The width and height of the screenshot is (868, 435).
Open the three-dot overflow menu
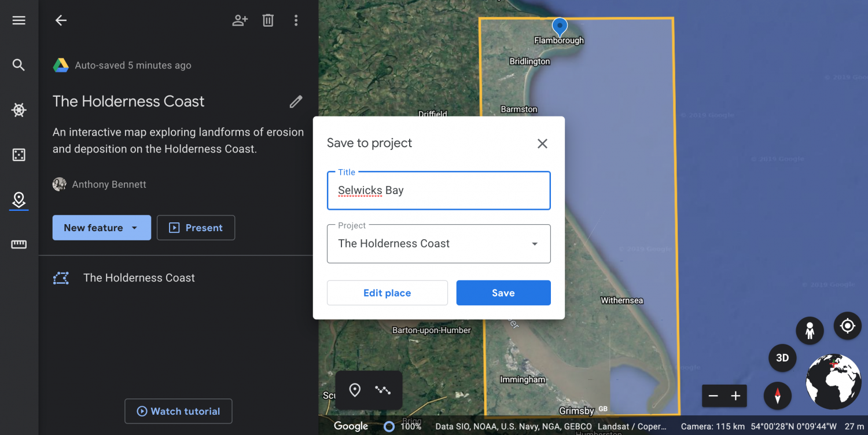[296, 20]
